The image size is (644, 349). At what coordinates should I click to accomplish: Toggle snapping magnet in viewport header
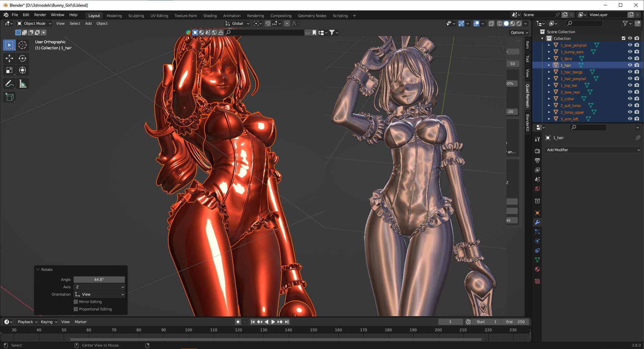pyautogui.click(x=268, y=23)
